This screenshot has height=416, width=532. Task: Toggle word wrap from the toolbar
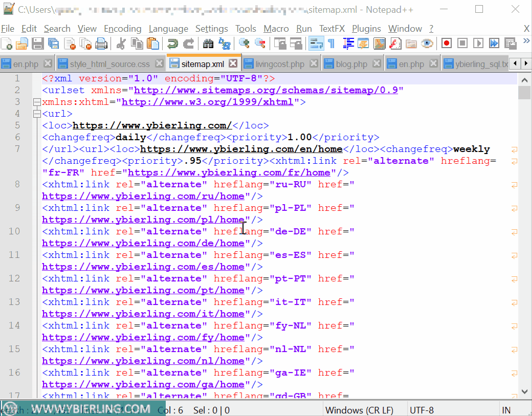click(x=316, y=44)
